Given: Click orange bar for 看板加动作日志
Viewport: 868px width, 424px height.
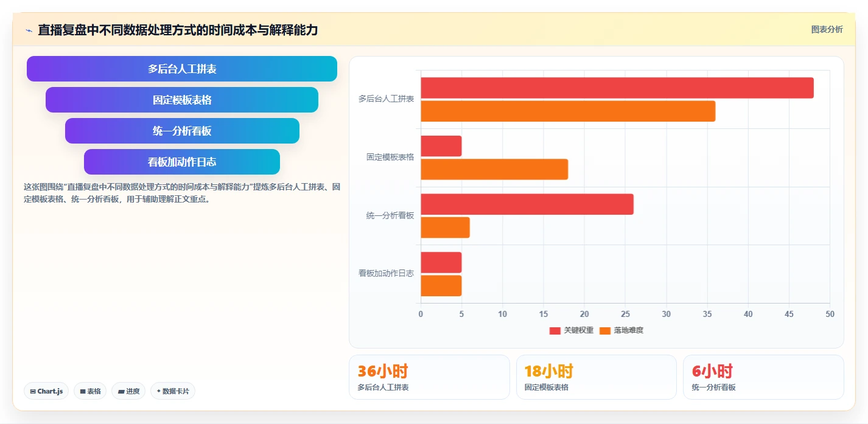Looking at the screenshot, I should pyautogui.click(x=441, y=286).
